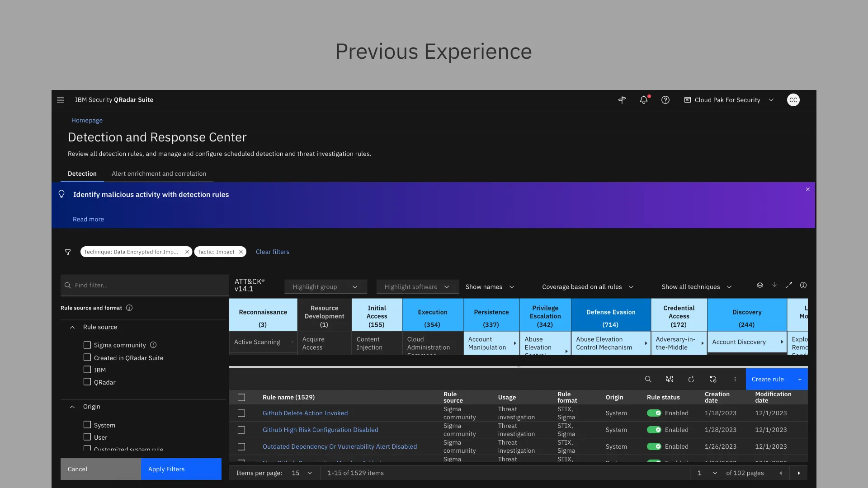
Task: Check the System origin checkbox
Action: [x=87, y=425]
